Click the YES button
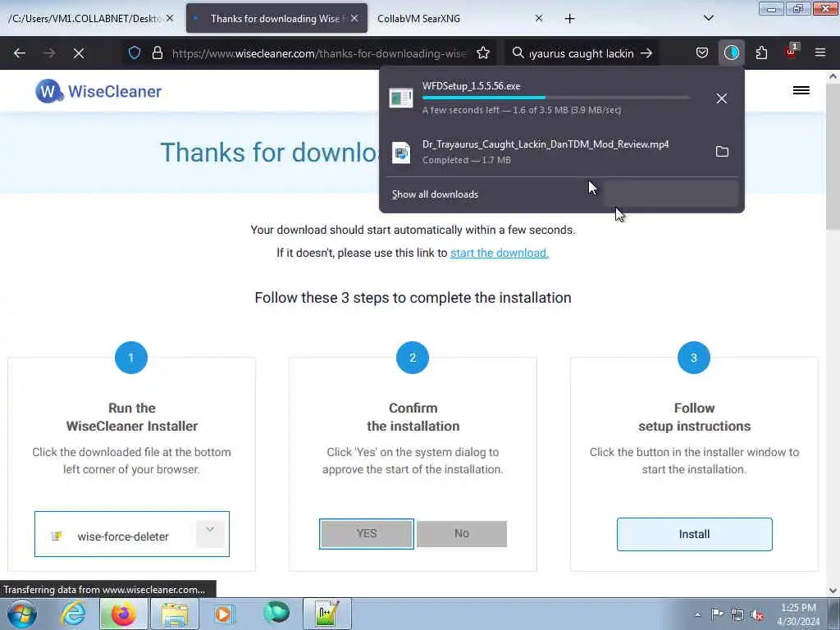This screenshot has width=840, height=630. [367, 533]
